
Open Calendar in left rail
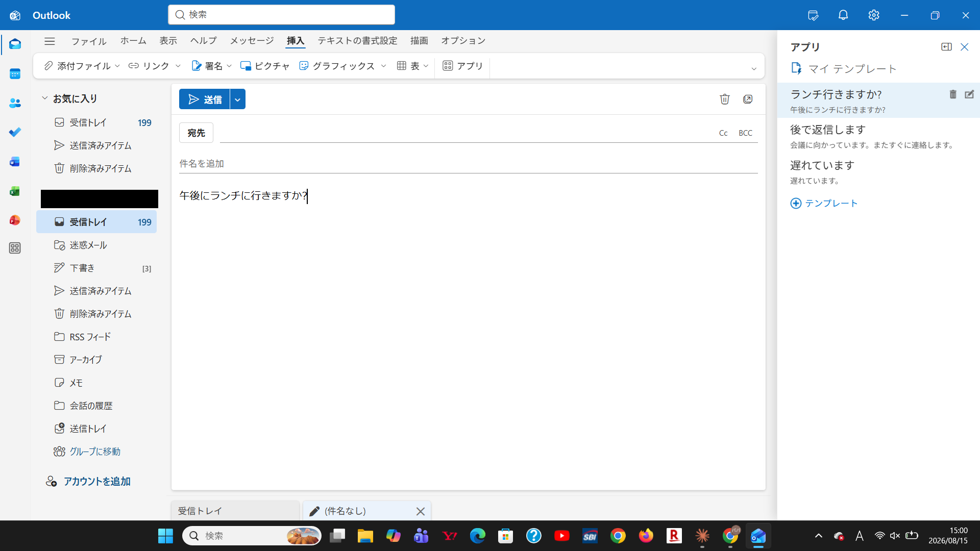pos(15,74)
